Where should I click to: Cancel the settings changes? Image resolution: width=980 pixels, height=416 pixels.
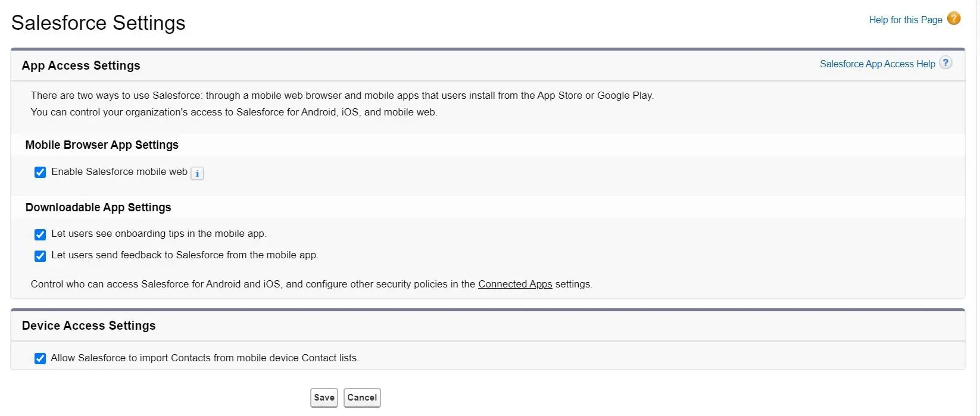tap(362, 398)
